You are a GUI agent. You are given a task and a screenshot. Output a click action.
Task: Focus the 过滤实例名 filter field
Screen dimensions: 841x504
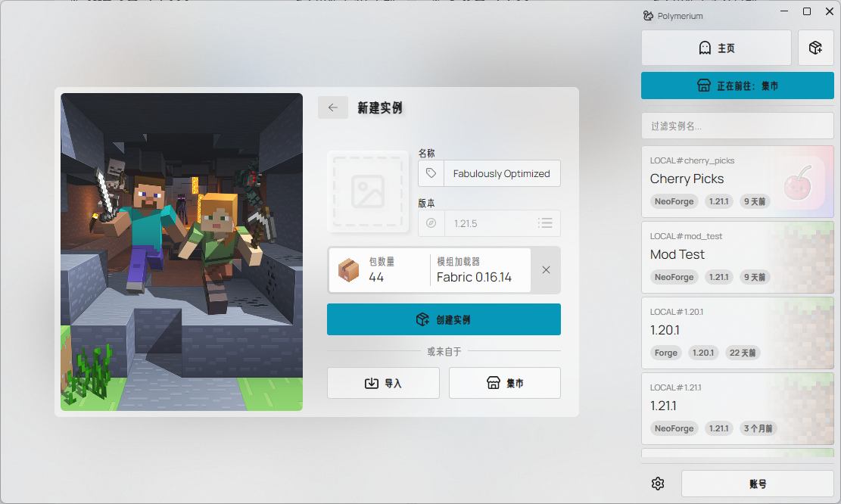737,126
